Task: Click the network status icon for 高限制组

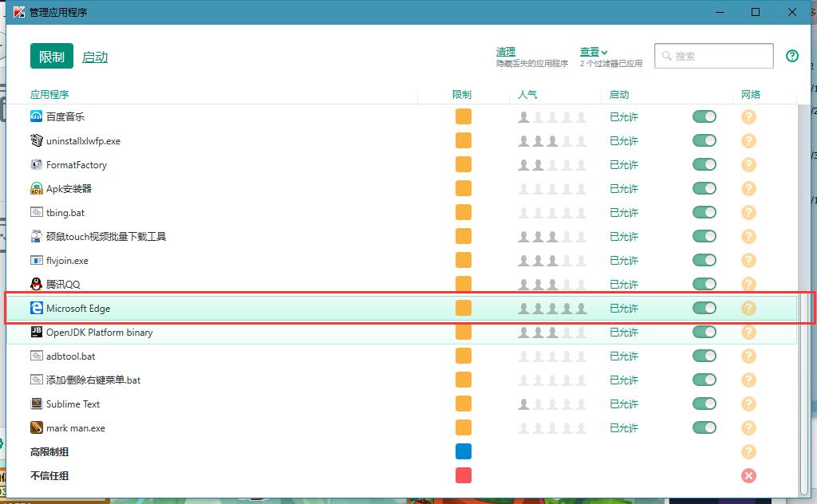Action: (748, 452)
